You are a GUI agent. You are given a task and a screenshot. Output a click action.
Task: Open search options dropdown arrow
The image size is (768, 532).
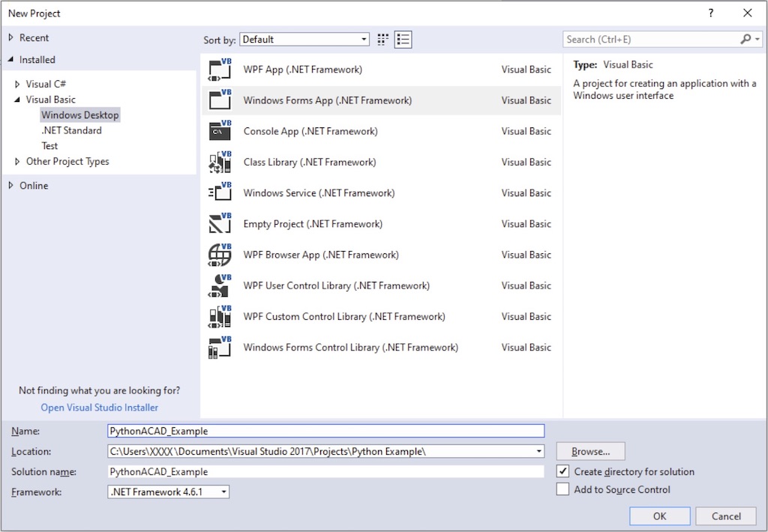pos(757,39)
